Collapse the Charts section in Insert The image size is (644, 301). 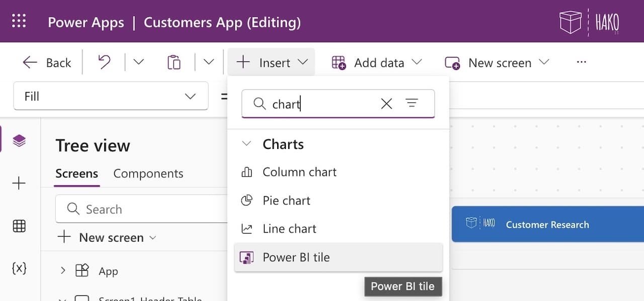[x=247, y=144]
